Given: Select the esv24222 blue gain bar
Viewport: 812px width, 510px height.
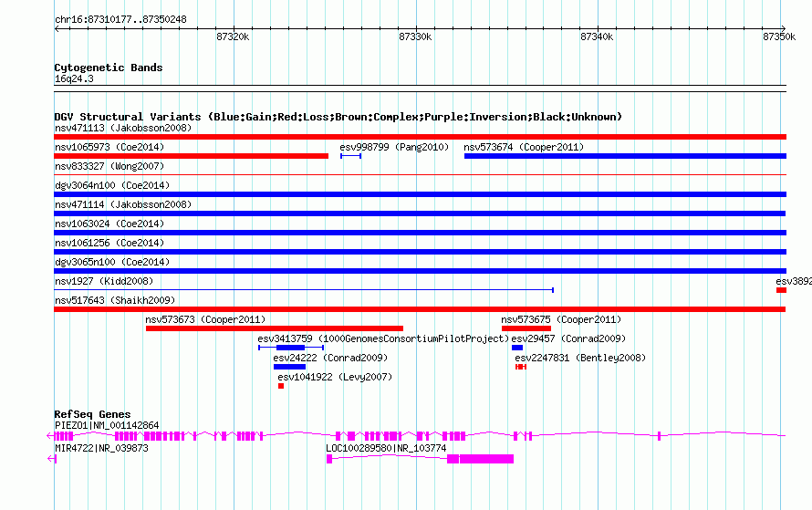Looking at the screenshot, I should tap(289, 367).
